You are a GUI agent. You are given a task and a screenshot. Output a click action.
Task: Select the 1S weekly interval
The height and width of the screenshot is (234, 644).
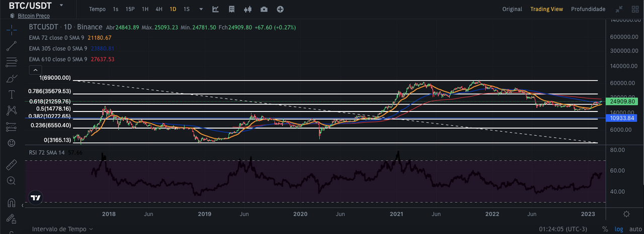[187, 9]
